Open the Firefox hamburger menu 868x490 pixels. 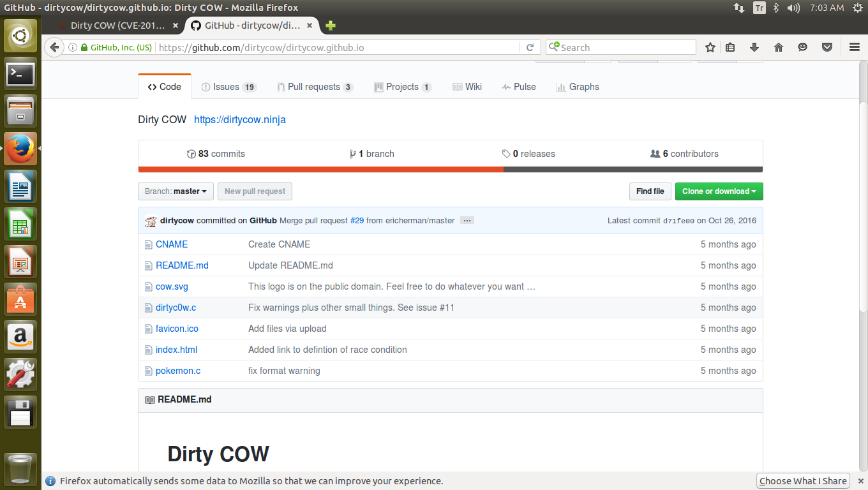click(x=855, y=47)
